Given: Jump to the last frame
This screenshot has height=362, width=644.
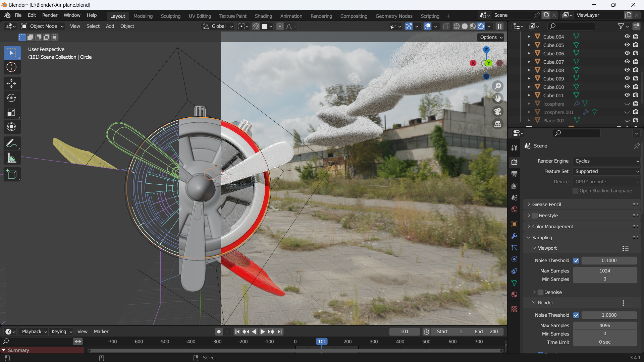Looking at the screenshot, I should pos(279,331).
